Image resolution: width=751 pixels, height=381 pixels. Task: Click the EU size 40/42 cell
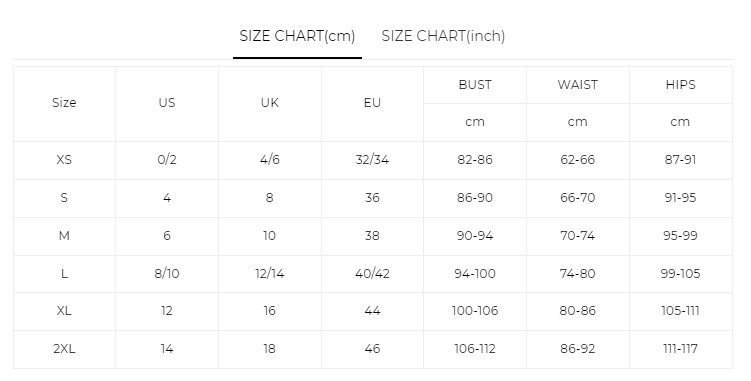(372, 274)
